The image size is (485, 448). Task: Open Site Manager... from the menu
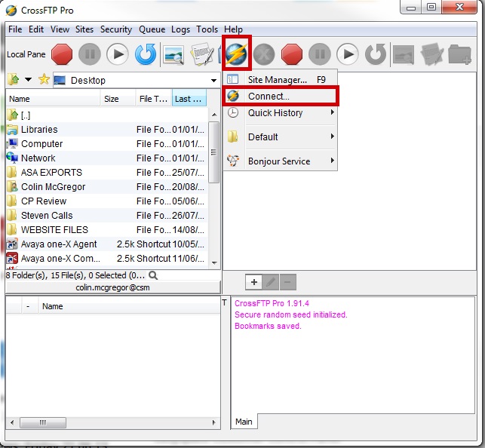(277, 79)
